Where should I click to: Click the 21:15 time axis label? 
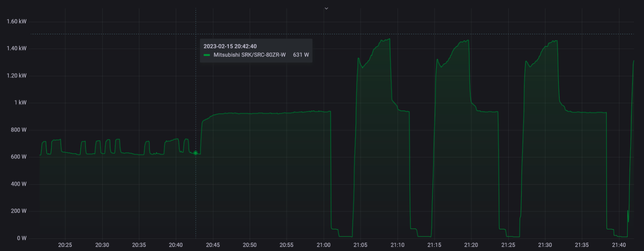tap(434, 245)
